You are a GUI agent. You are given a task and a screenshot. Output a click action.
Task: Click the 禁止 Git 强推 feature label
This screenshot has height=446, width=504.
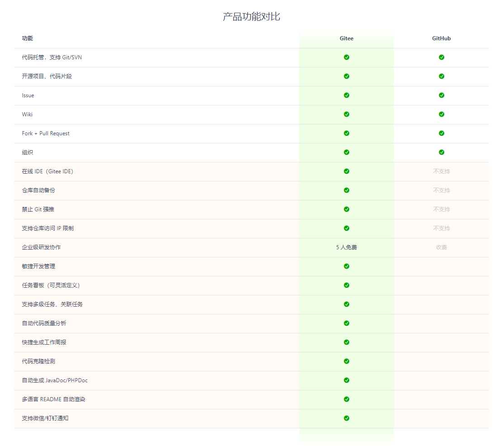pos(38,209)
